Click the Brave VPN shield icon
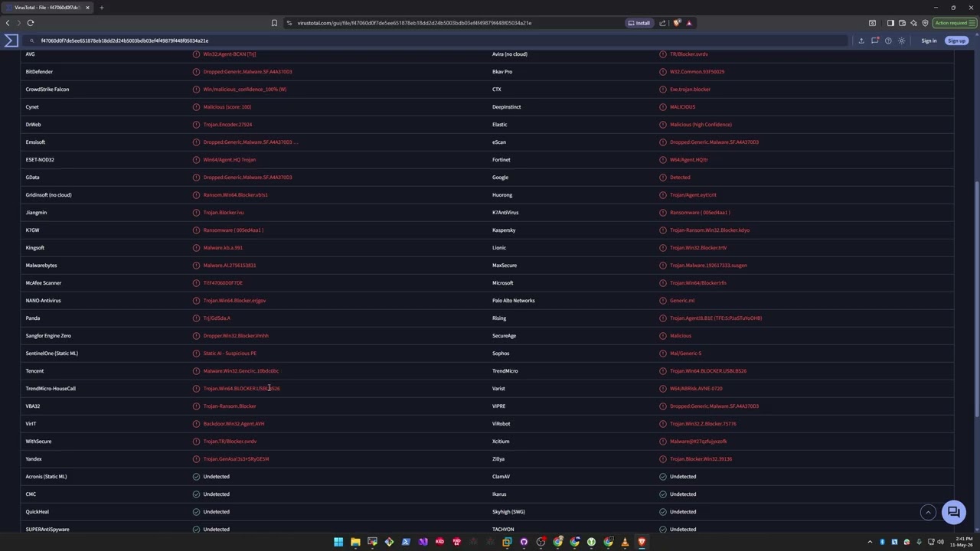Image resolution: width=980 pixels, height=551 pixels. point(925,23)
